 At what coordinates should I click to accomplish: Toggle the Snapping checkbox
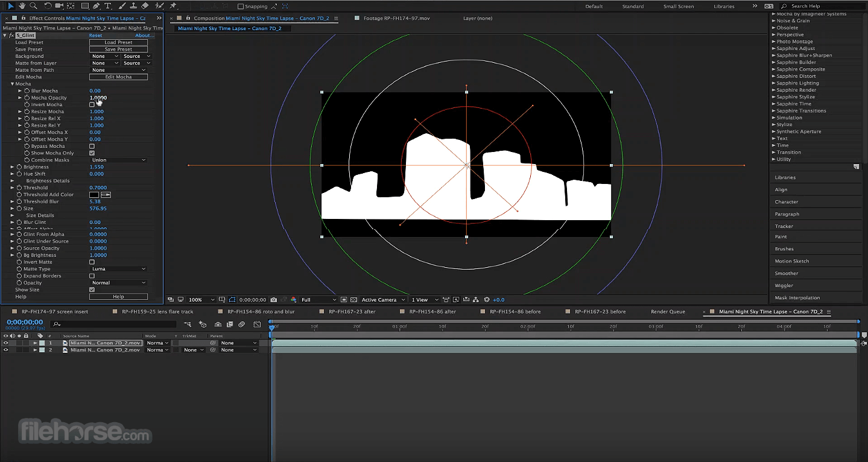241,7
